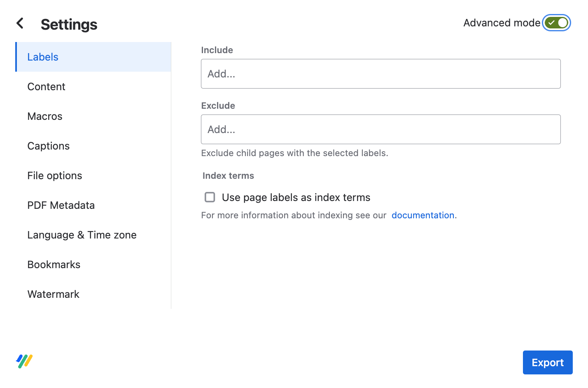Screen dimensions: 588x388
Task: Click the Include labels field
Action: 381,74
